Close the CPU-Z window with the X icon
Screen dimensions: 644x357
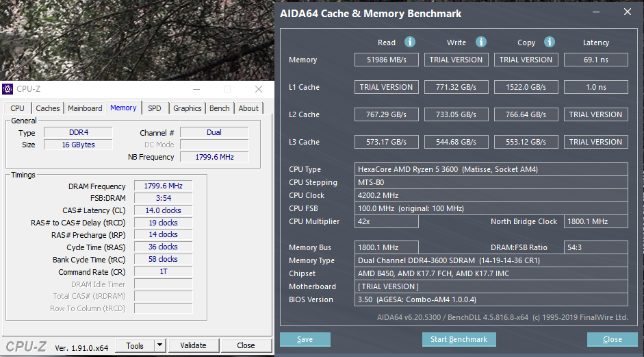[x=258, y=89]
